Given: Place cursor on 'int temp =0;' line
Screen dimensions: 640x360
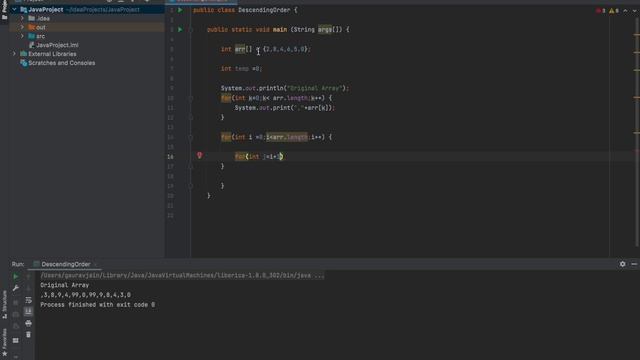Looking at the screenshot, I should click(x=241, y=69).
